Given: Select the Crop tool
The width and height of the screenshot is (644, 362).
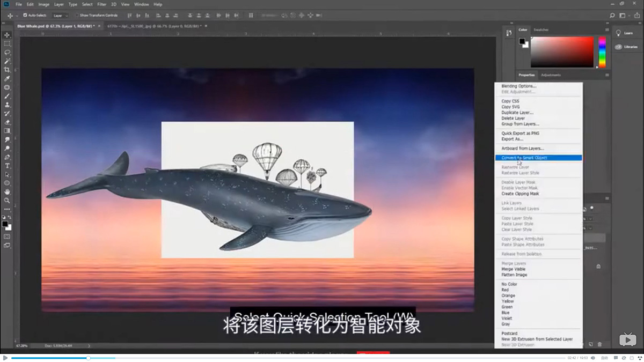Looking at the screenshot, I should point(7,70).
